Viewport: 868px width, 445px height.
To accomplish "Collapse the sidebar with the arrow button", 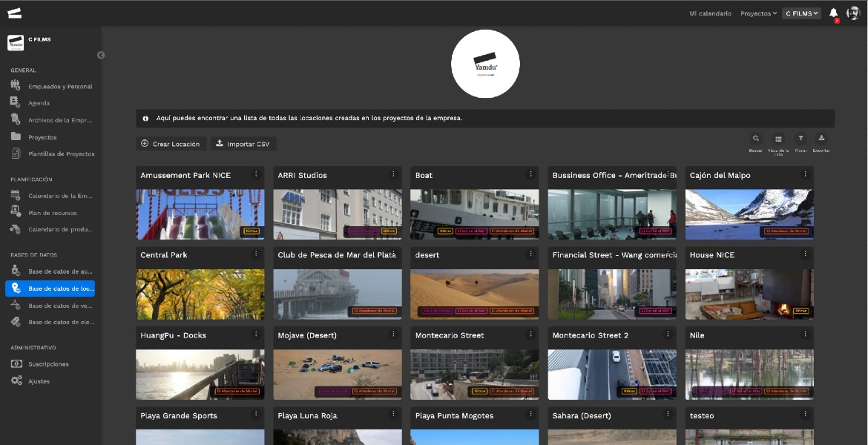I will point(101,55).
